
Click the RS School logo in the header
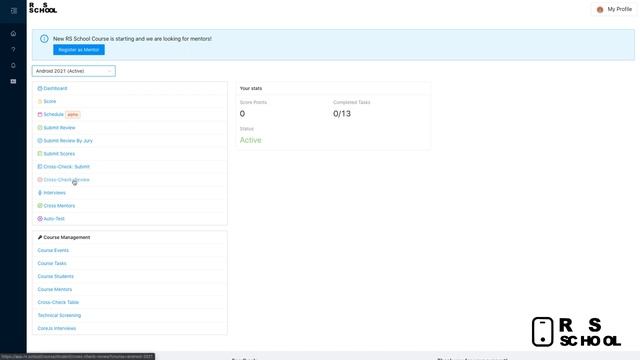coord(43,8)
